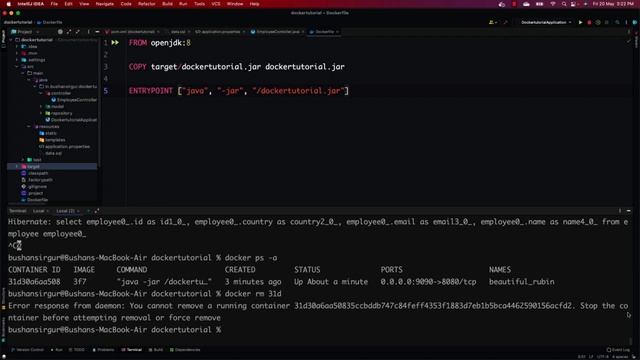Expand the model package
The image size is (640, 360).
[x=41, y=107]
